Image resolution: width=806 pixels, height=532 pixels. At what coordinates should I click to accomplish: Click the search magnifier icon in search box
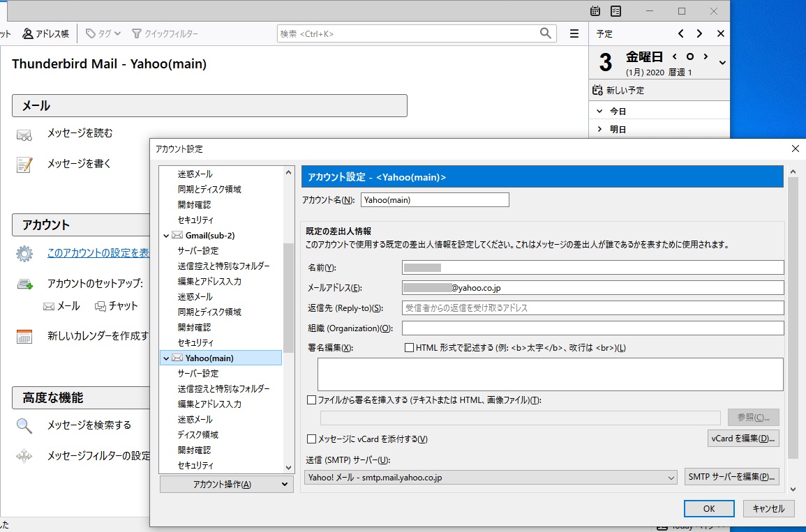click(x=546, y=33)
